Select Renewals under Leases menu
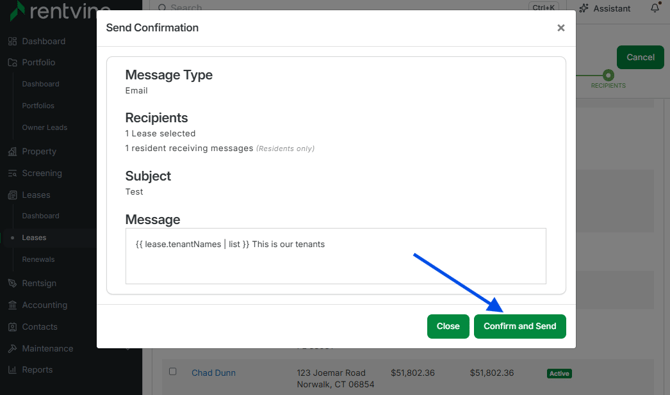 (38, 259)
